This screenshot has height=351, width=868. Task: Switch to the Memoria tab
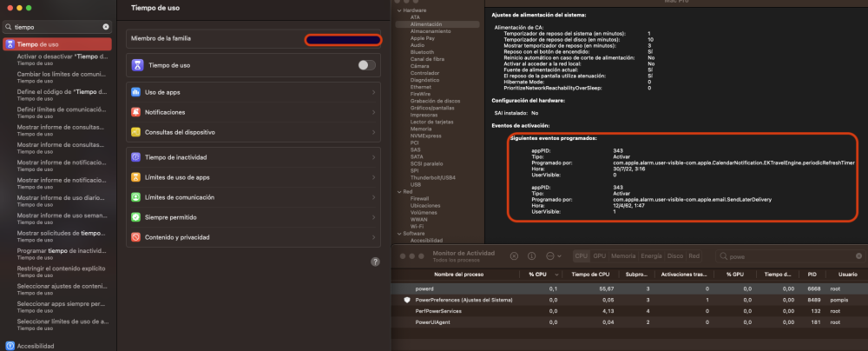tap(623, 256)
